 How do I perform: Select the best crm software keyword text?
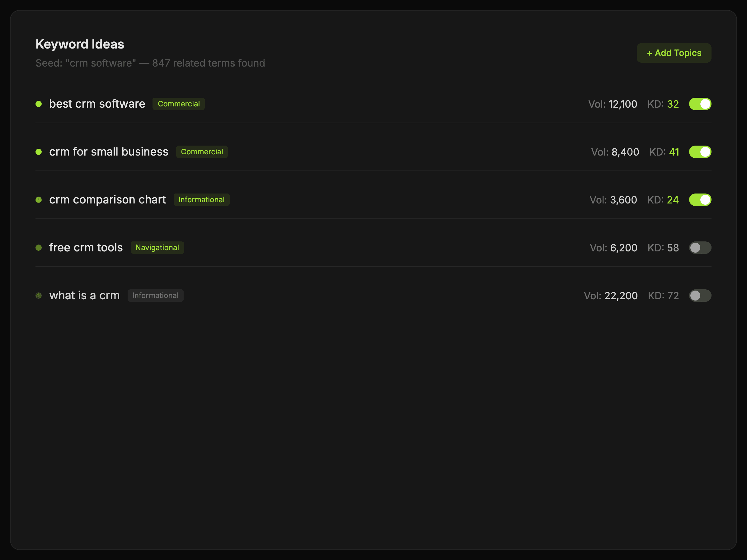pos(97,104)
